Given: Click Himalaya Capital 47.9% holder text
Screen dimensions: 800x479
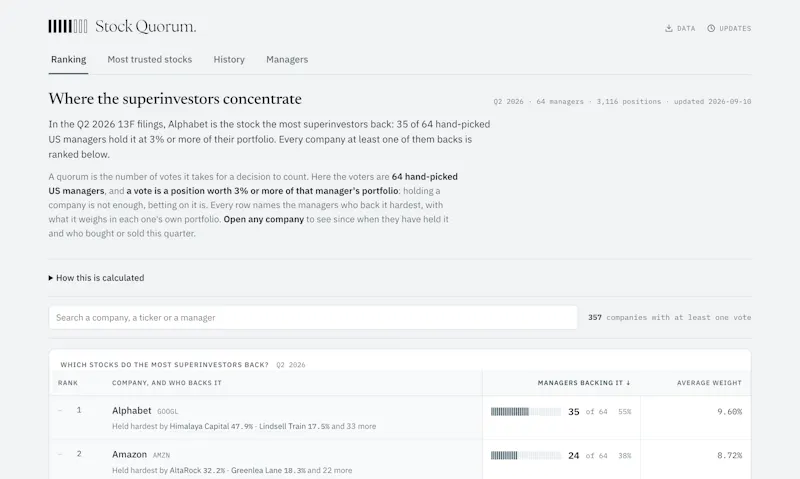Looking at the screenshot, I should [x=211, y=426].
